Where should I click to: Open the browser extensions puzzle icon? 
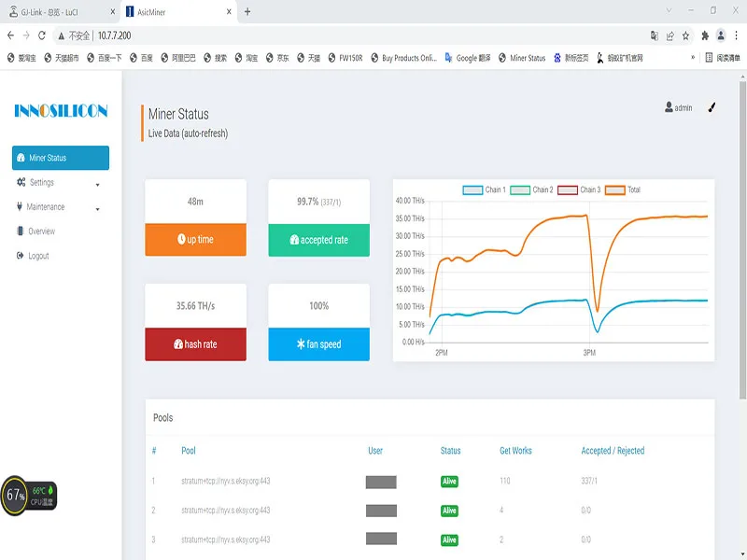705,35
